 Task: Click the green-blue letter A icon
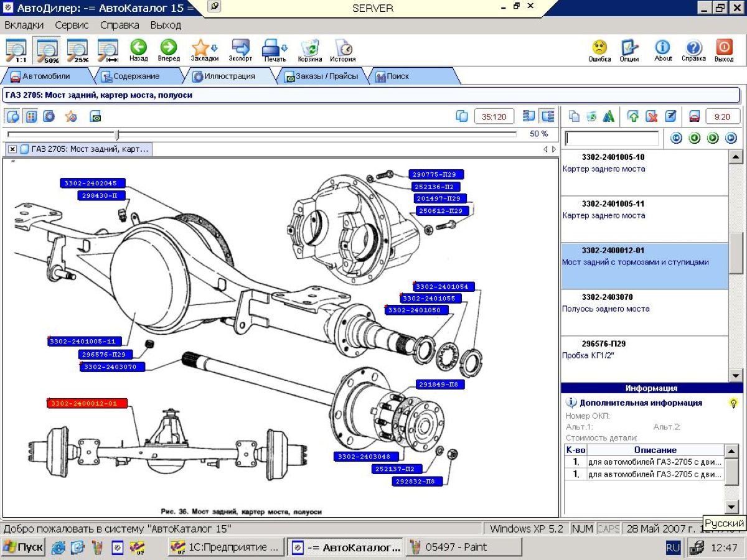point(609,116)
